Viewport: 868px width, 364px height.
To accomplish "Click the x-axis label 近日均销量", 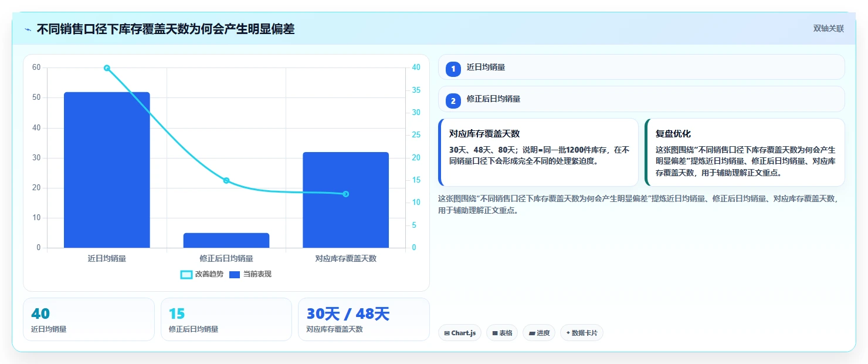I will (x=107, y=258).
